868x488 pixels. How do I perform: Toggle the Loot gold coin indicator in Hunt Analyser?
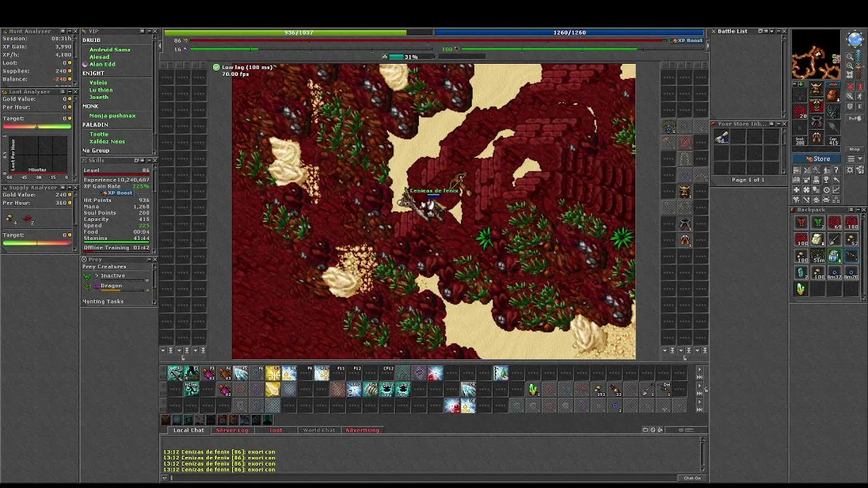pyautogui.click(x=68, y=63)
